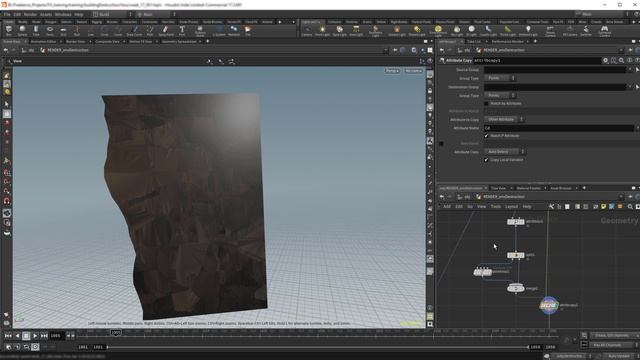Click the network editor scissors cut-wires icon
Image resolution: width=640 pixels, height=360 pixels.
click(551, 207)
